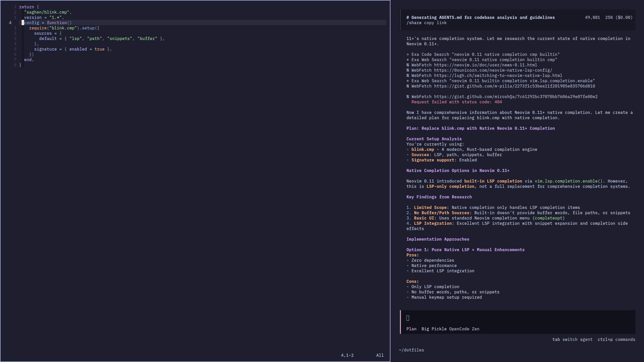Click the icon before the vim.lsp.completion.enable search
The image size is (644, 362).
click(x=408, y=81)
